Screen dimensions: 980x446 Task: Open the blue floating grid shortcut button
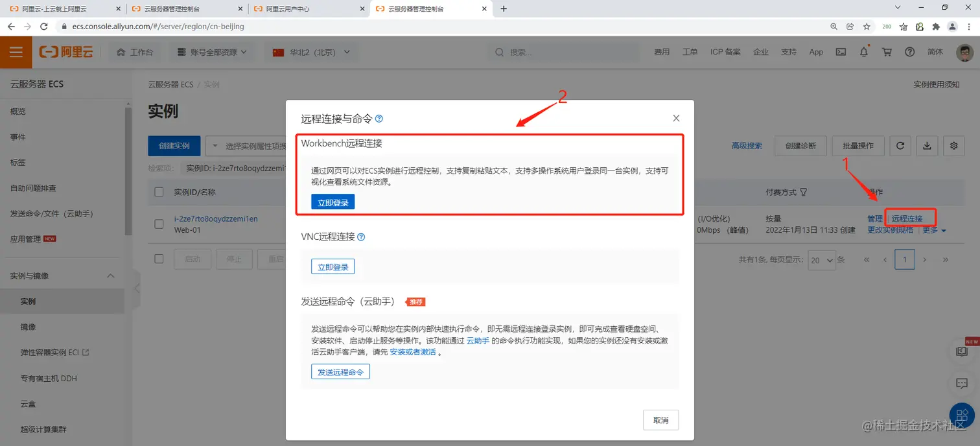pos(962,415)
